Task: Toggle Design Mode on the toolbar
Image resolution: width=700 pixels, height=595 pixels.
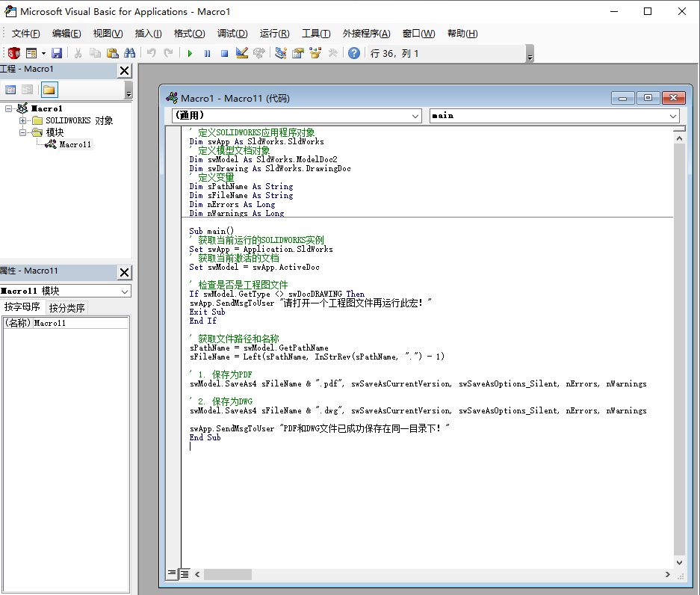Action: tap(241, 53)
